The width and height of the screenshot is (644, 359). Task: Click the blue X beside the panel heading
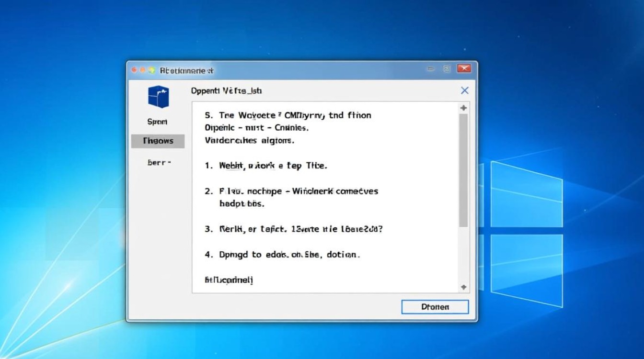[x=464, y=90]
